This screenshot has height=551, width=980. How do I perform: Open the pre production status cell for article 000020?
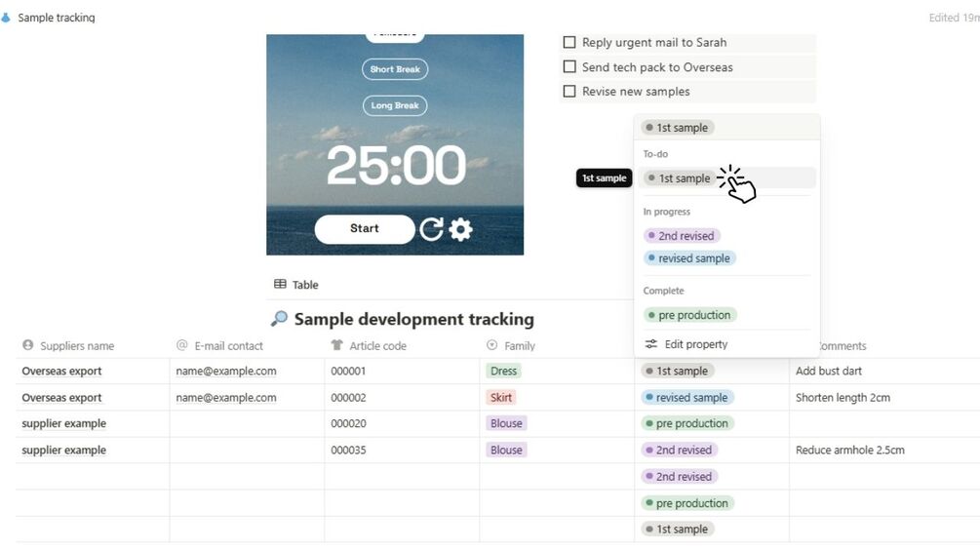tap(687, 423)
